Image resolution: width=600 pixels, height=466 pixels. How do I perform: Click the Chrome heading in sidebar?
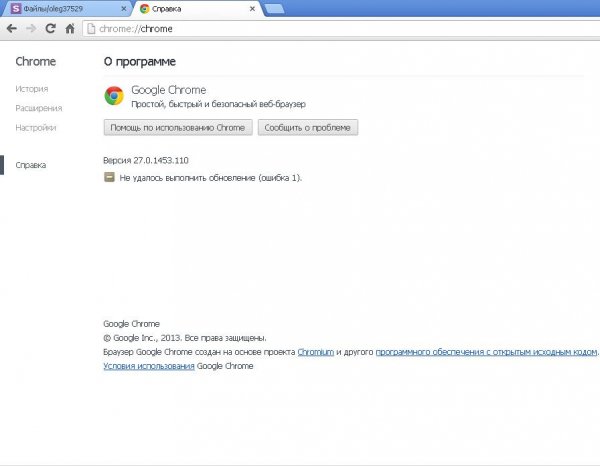click(36, 62)
